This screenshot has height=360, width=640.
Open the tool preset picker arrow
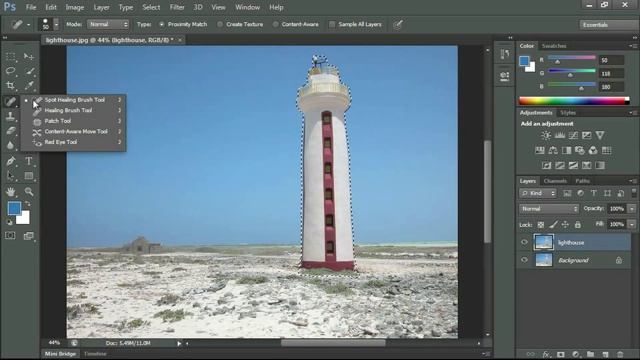click(x=28, y=25)
